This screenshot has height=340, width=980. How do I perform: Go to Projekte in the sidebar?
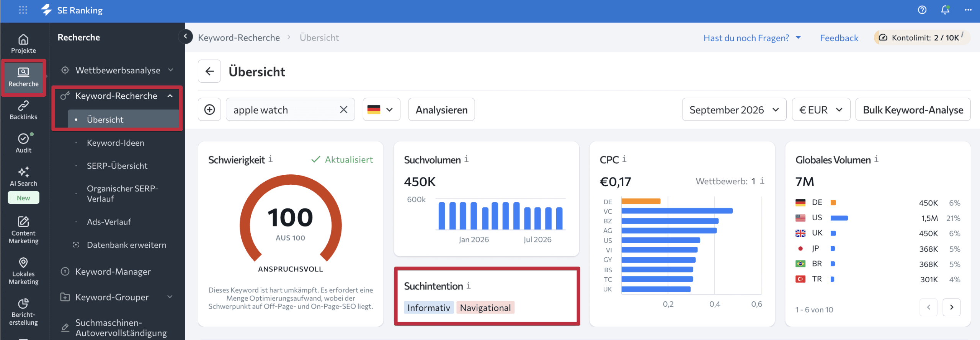click(x=23, y=44)
